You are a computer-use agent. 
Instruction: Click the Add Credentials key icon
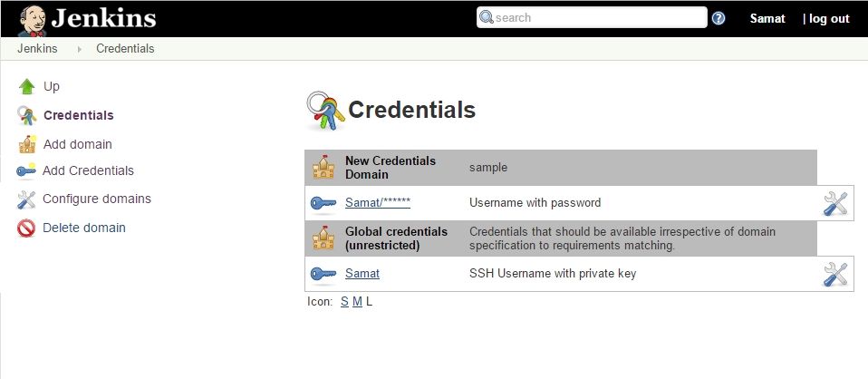[26, 170]
